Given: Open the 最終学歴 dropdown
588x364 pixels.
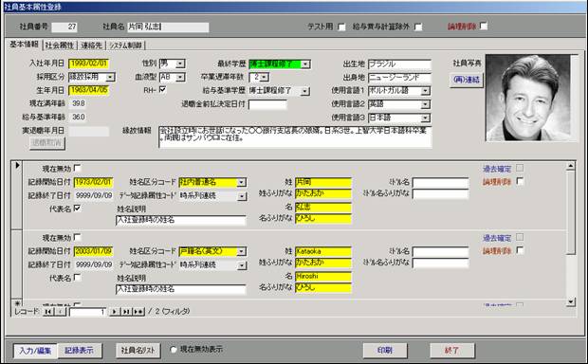Looking at the screenshot, I should pos(305,64).
